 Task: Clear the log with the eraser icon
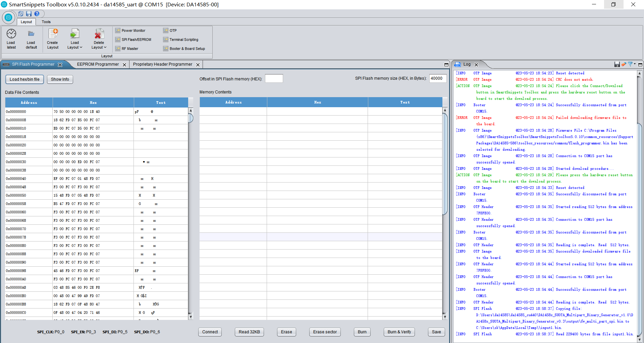pyautogui.click(x=624, y=64)
